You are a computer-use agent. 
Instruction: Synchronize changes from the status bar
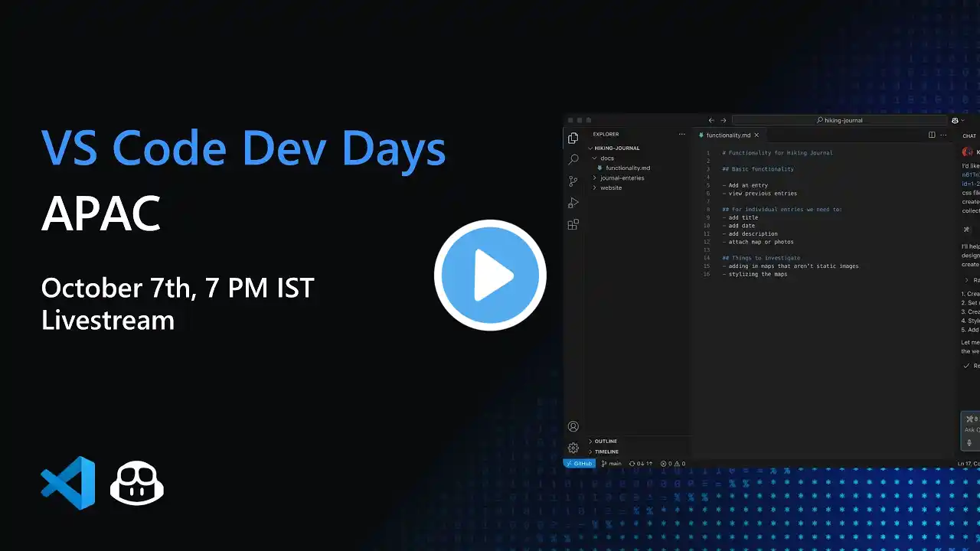(x=641, y=464)
